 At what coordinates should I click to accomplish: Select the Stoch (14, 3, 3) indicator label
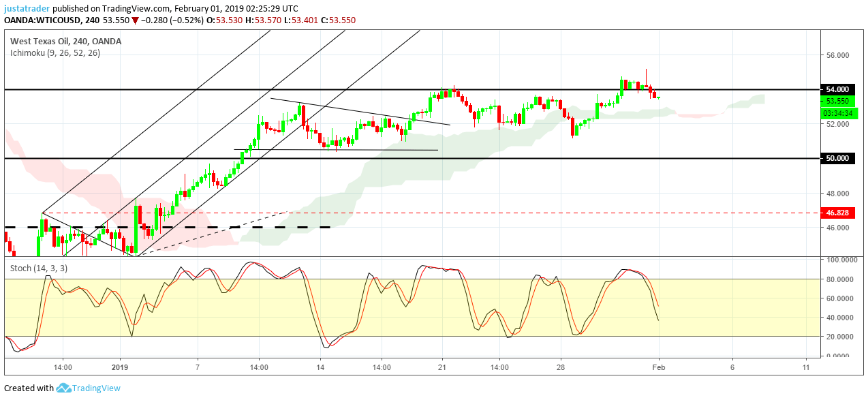38,268
